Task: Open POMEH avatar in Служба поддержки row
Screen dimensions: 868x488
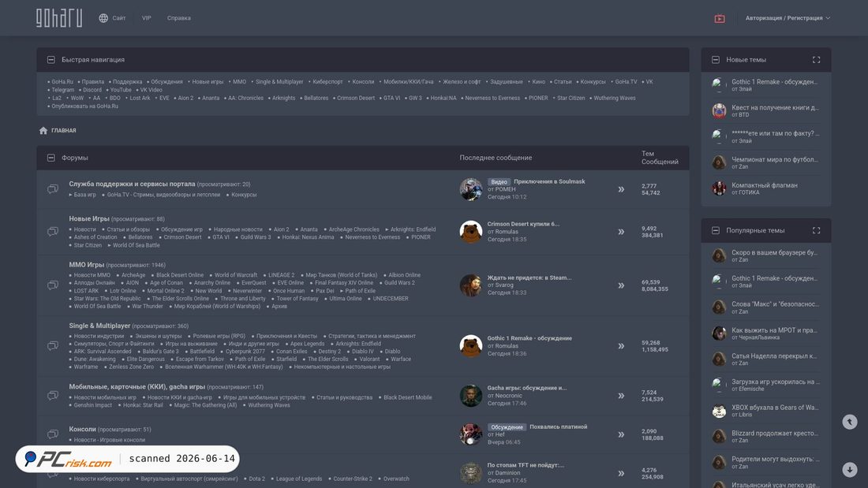Action: 470,189
